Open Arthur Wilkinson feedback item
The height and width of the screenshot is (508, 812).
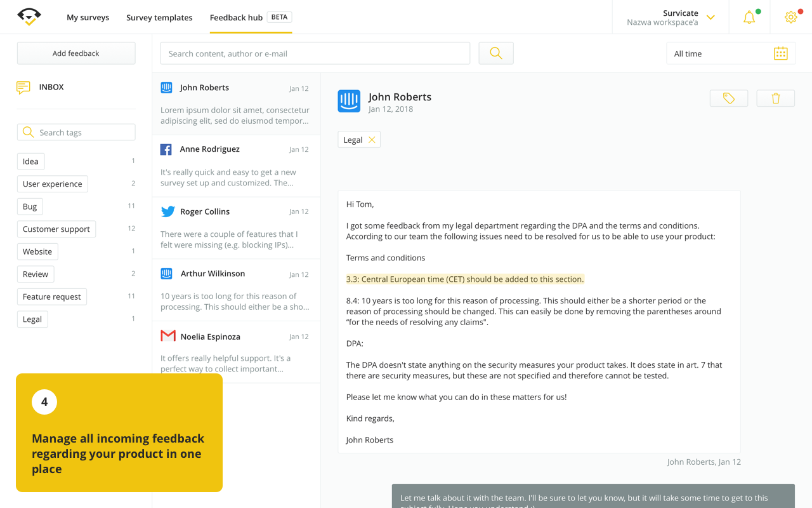236,290
